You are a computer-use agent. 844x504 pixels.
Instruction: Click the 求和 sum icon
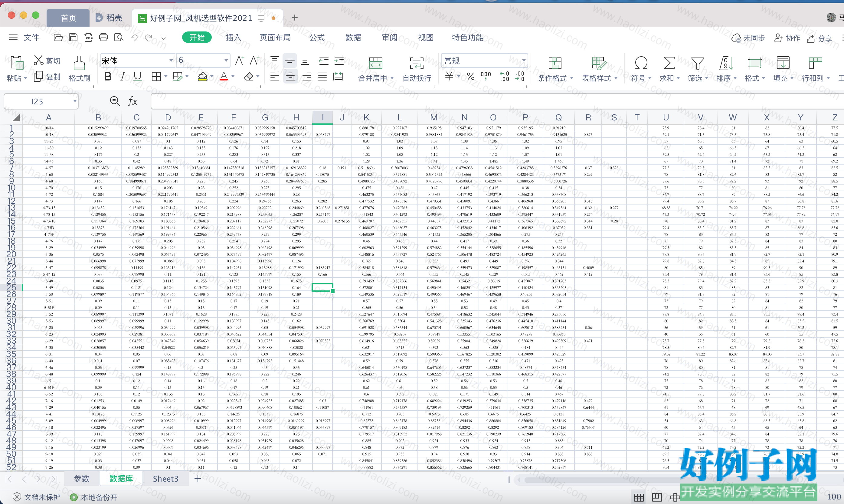669,63
